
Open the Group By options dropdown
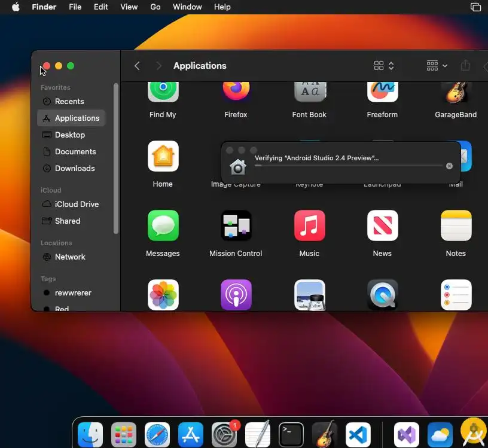point(437,66)
